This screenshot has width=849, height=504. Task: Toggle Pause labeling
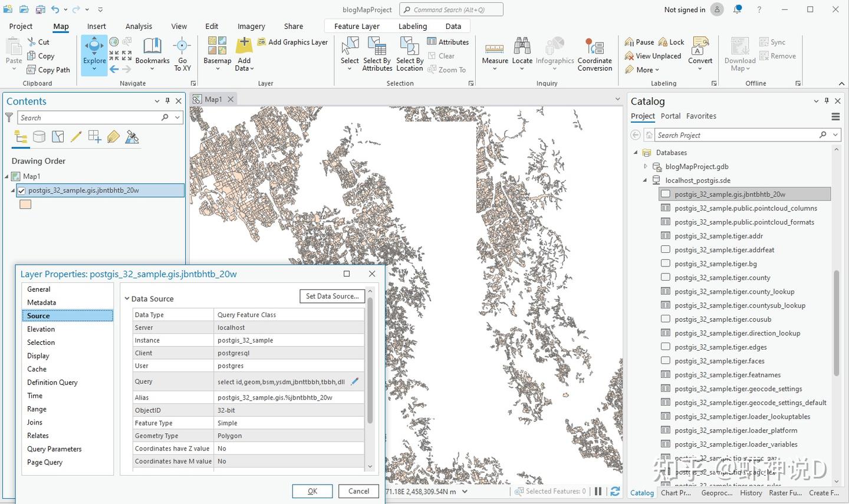click(639, 42)
